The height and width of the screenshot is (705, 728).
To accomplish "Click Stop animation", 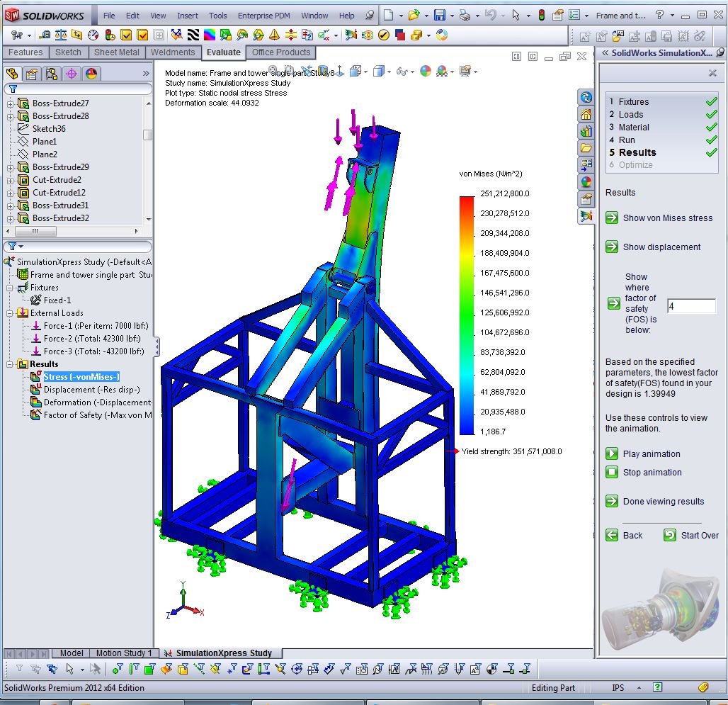I will coord(644,473).
